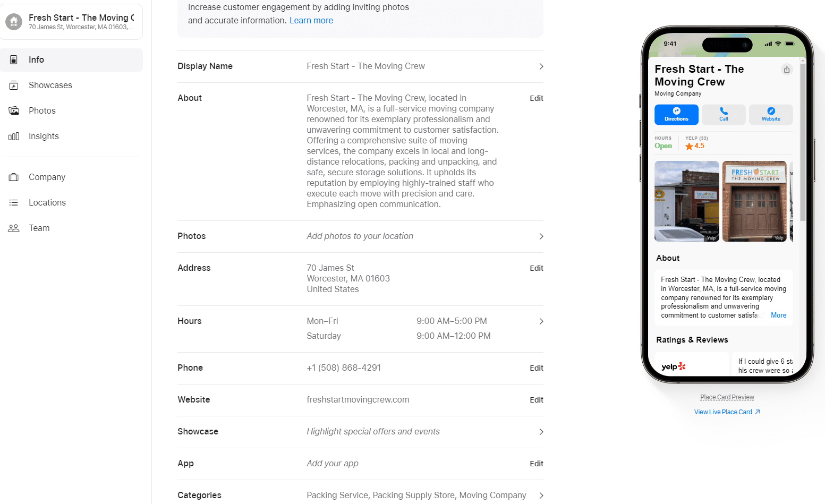This screenshot has height=504, width=825.
Task: Open the Showcases sidebar section
Action: pos(71,85)
